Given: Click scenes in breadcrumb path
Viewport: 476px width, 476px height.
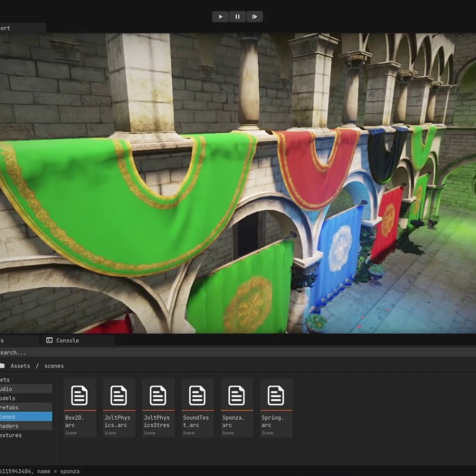Looking at the screenshot, I should coord(54,366).
